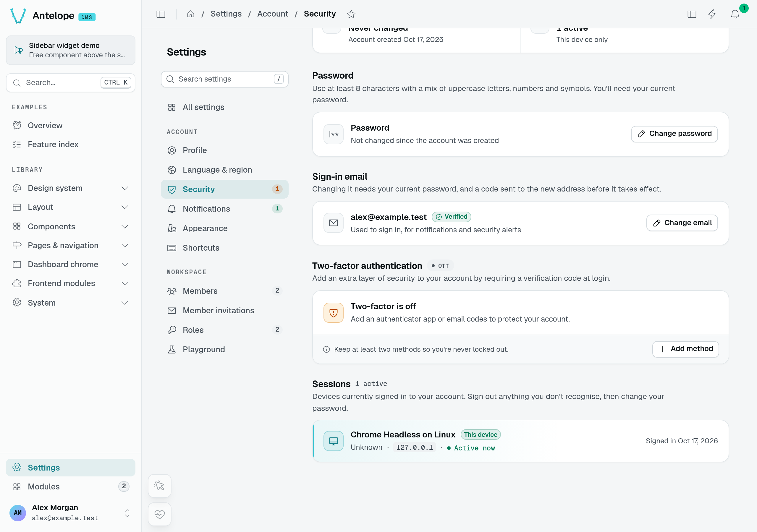
Task: Open the Profile settings page
Action: tap(224, 150)
